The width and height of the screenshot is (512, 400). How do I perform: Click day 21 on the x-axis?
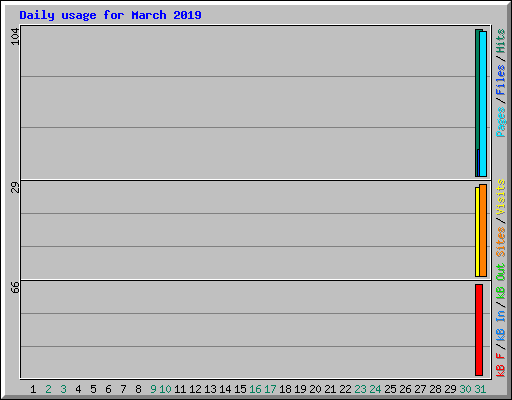(330, 389)
